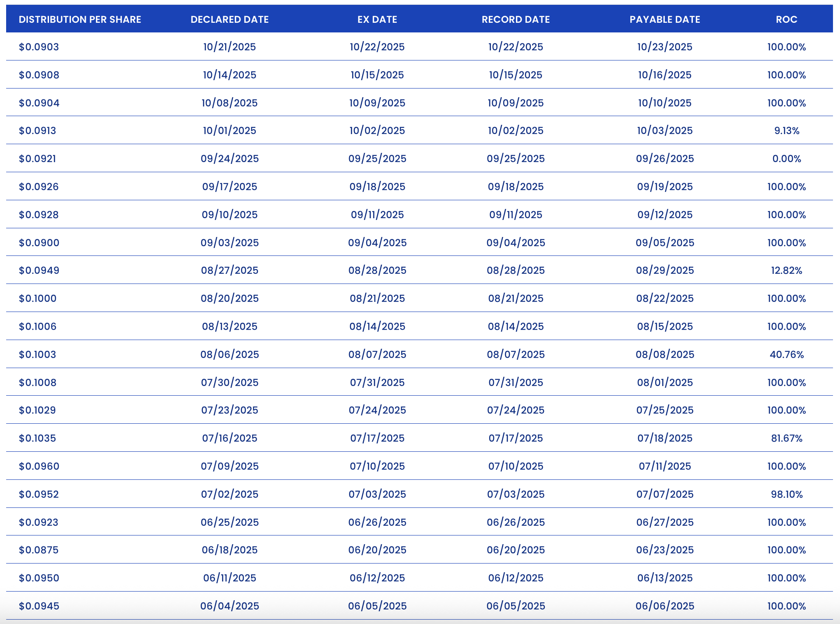The width and height of the screenshot is (840, 624).
Task: Click payable date 08/01/2025
Action: pyautogui.click(x=665, y=383)
